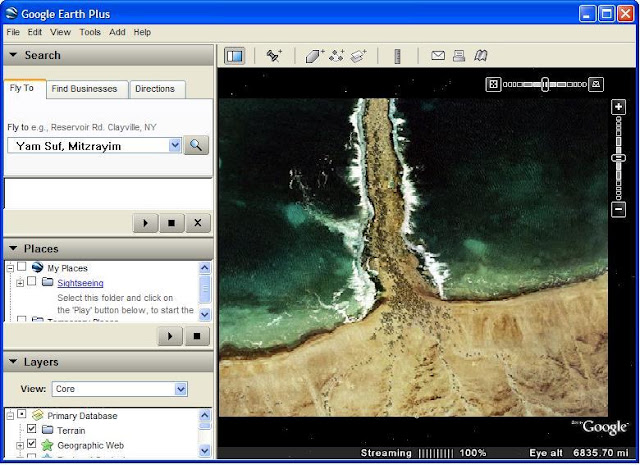This screenshot has width=640, height=465.
Task: Collapse the My Places tree node
Action: pos(10,268)
